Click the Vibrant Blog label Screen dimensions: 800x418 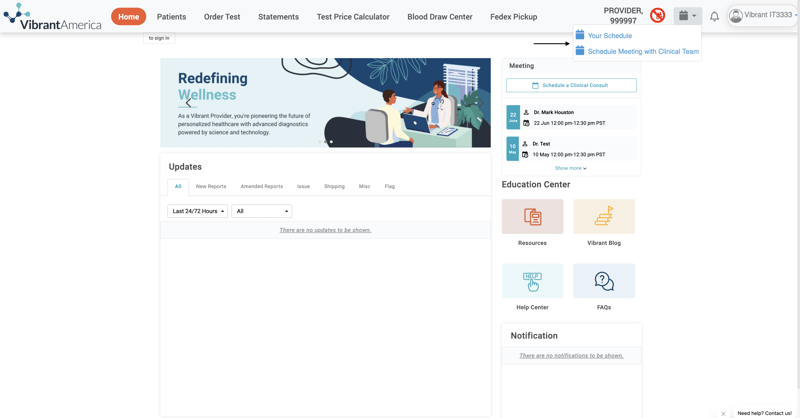pos(604,243)
